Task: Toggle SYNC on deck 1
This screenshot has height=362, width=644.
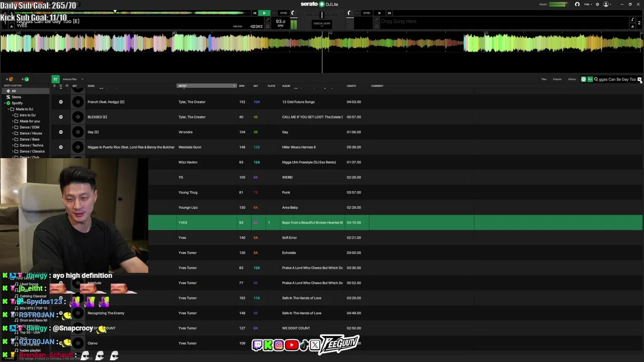Action: (284, 13)
